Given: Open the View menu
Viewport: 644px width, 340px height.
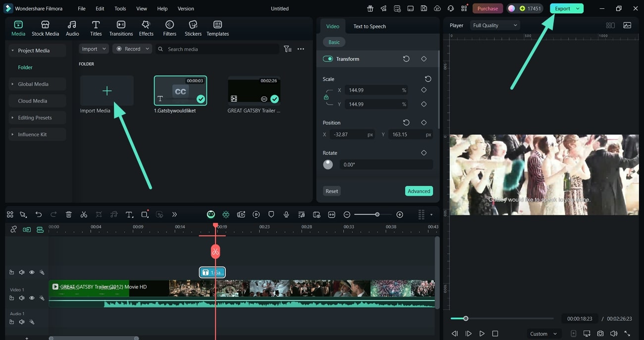Looking at the screenshot, I should 142,8.
